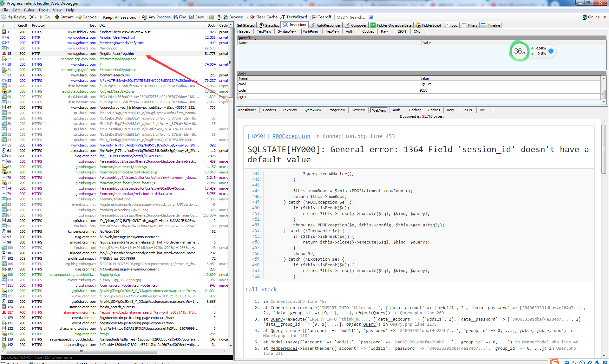Click the Any Process target icon
The height and width of the screenshot is (364, 609).
tap(145, 17)
